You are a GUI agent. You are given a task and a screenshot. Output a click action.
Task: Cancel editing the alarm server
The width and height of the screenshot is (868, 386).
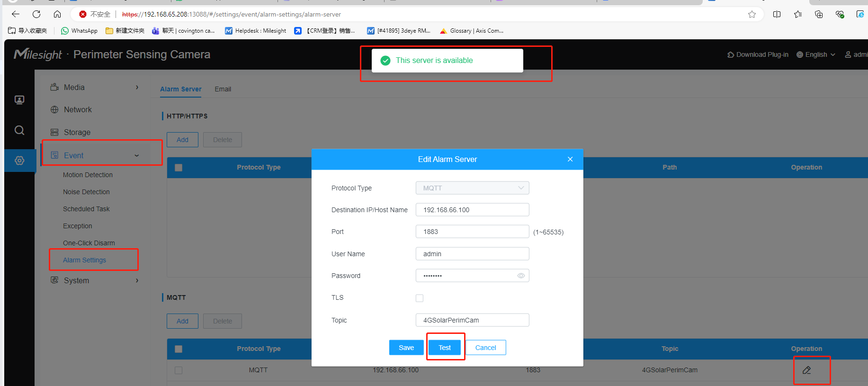pyautogui.click(x=485, y=348)
